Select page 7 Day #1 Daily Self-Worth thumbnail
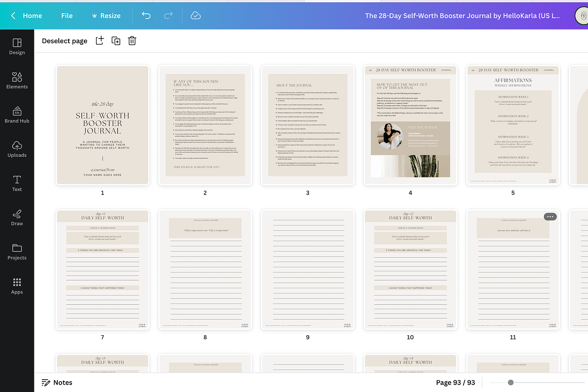 tap(102, 269)
